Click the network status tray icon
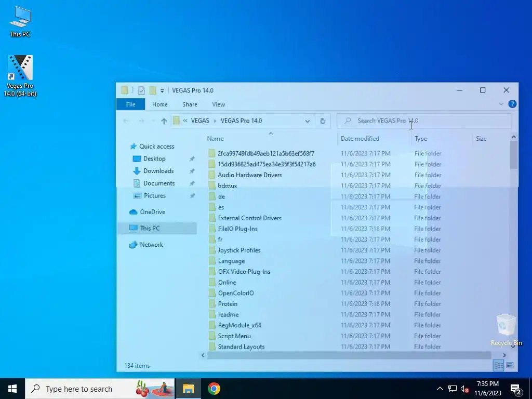This screenshot has height=399, width=532. [x=453, y=389]
